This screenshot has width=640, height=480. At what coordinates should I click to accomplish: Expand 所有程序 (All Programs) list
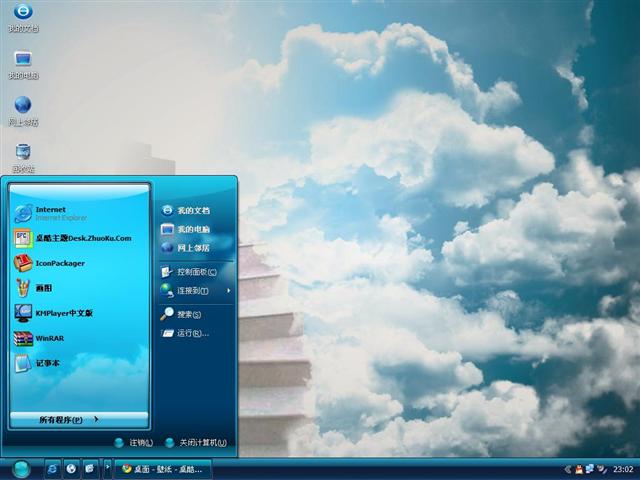68,420
